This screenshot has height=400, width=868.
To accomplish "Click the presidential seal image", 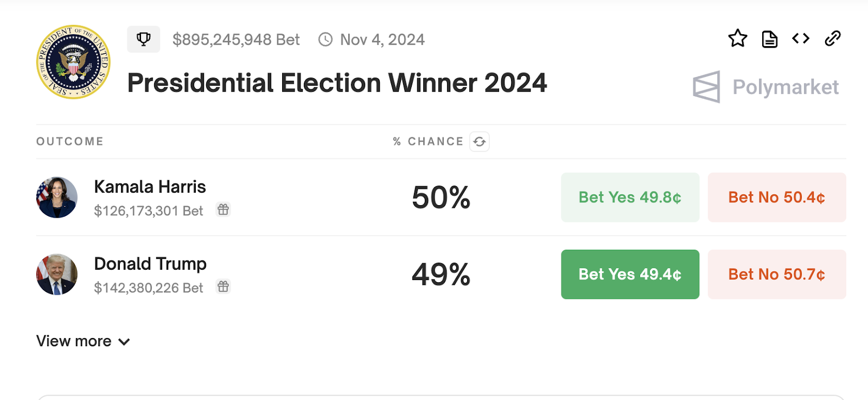I will (73, 62).
